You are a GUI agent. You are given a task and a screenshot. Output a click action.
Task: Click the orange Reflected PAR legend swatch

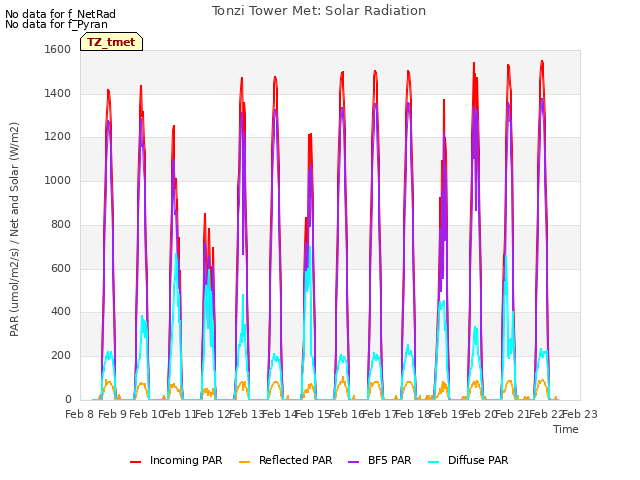tap(244, 462)
